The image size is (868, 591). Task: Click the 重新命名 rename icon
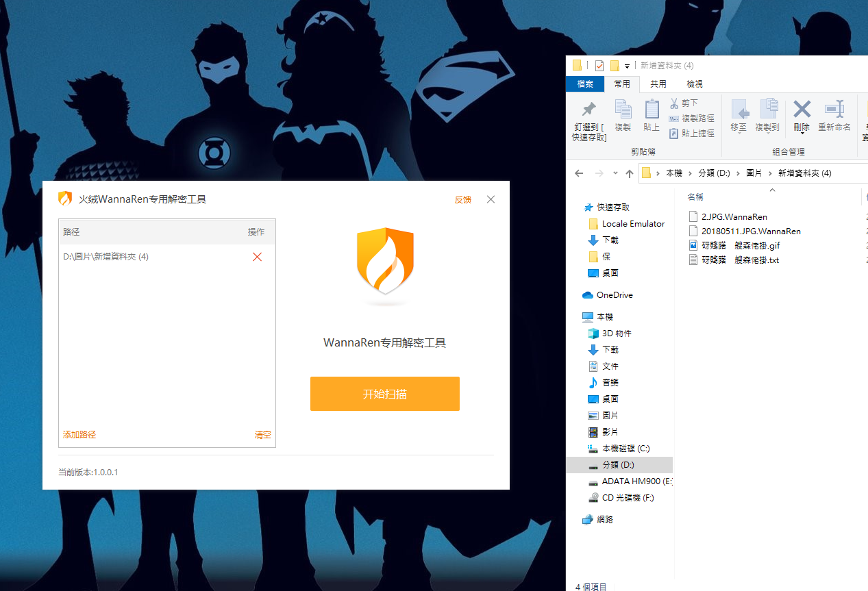click(834, 109)
